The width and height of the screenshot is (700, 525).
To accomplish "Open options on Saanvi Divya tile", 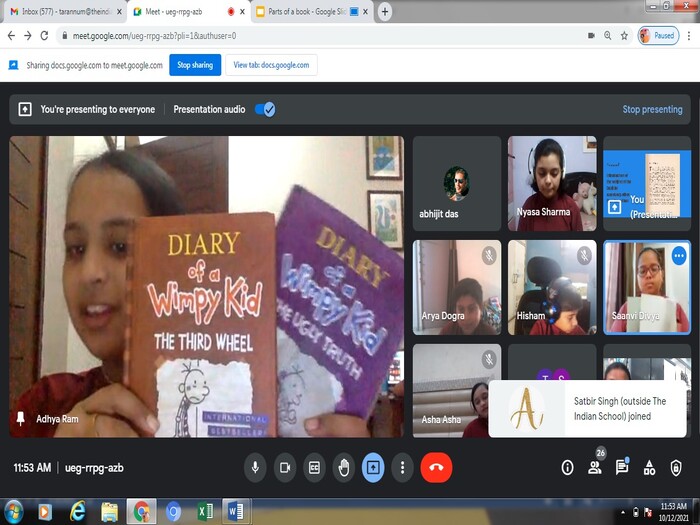I will 679,256.
